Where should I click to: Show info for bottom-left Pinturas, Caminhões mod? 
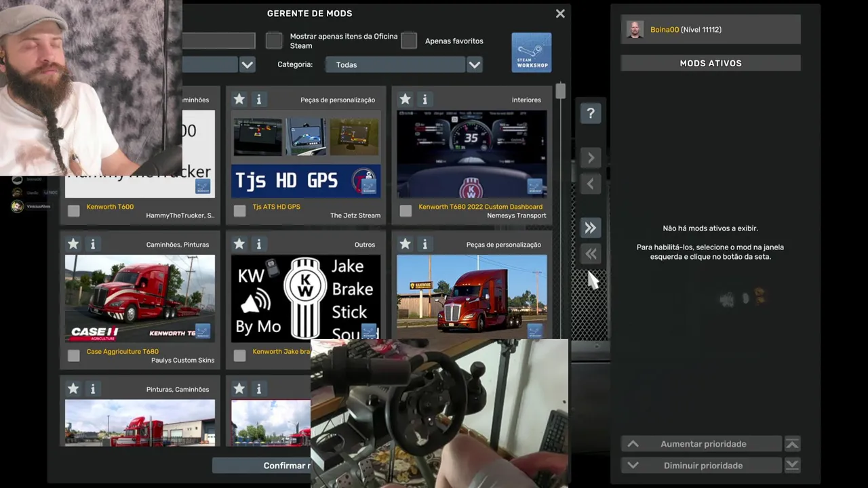93,389
